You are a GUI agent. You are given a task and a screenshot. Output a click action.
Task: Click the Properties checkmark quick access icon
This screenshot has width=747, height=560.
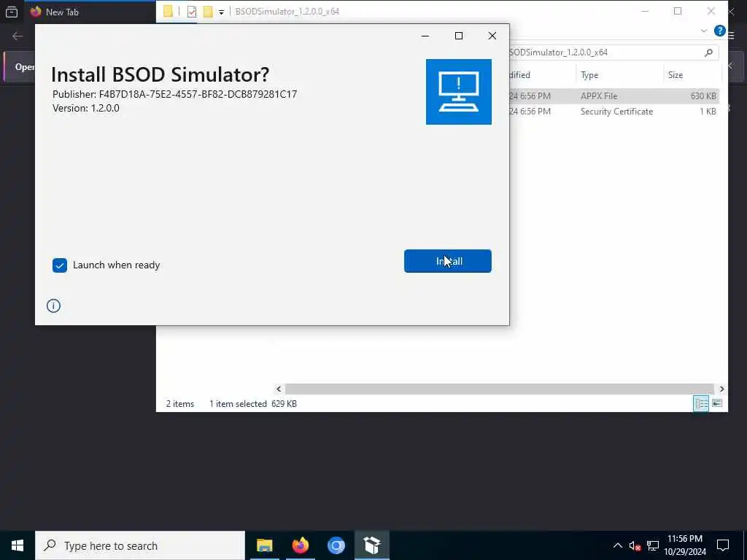coord(192,12)
